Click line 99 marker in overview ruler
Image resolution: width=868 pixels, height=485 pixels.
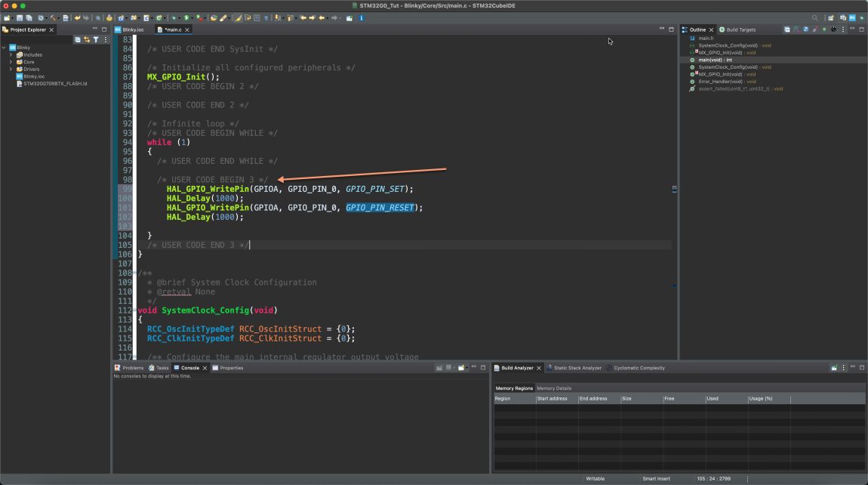point(674,189)
